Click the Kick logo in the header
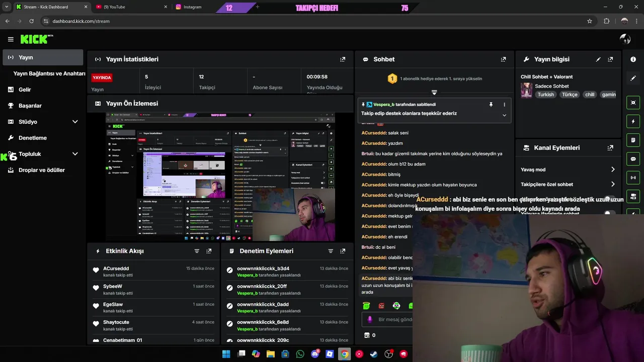 pos(36,39)
